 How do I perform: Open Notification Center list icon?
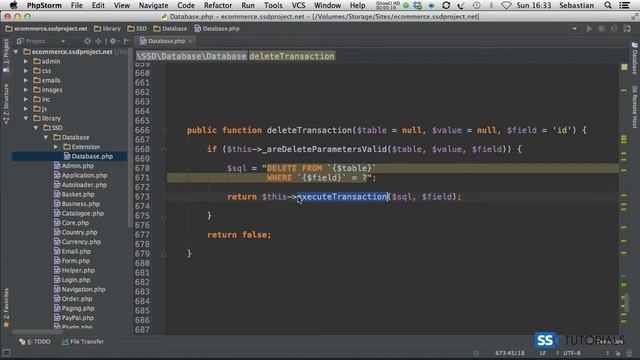coord(624,5)
